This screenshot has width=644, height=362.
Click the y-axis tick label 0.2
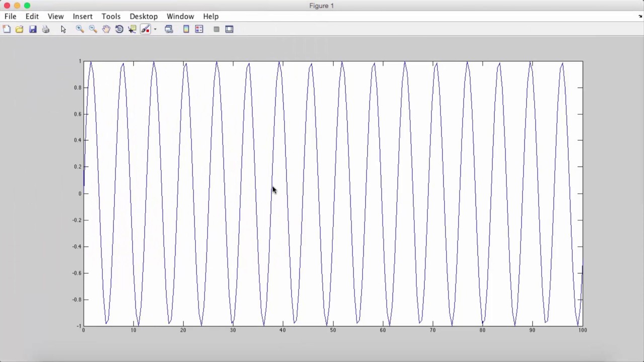[77, 167]
